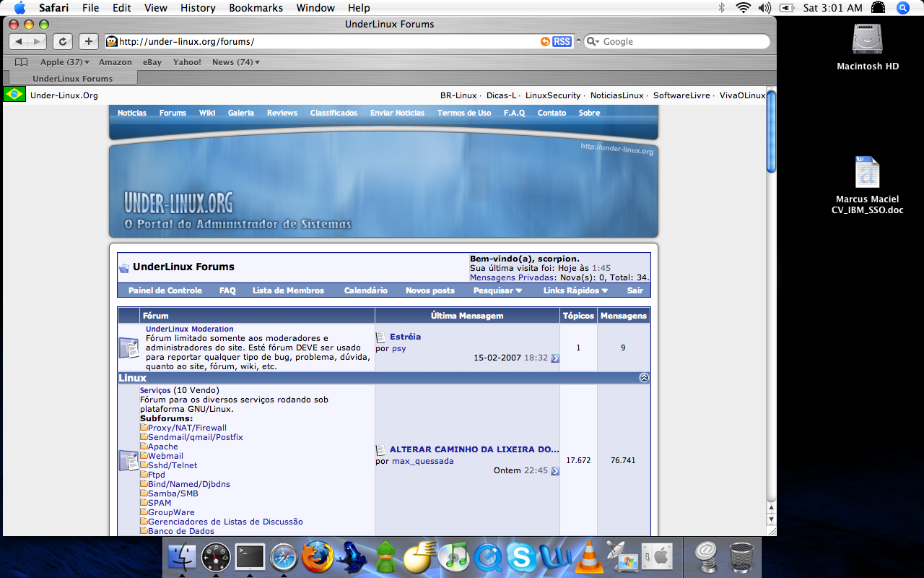Expand the Links Rápidos dropdown menu
Screen dimensions: 924x578
click(x=575, y=290)
